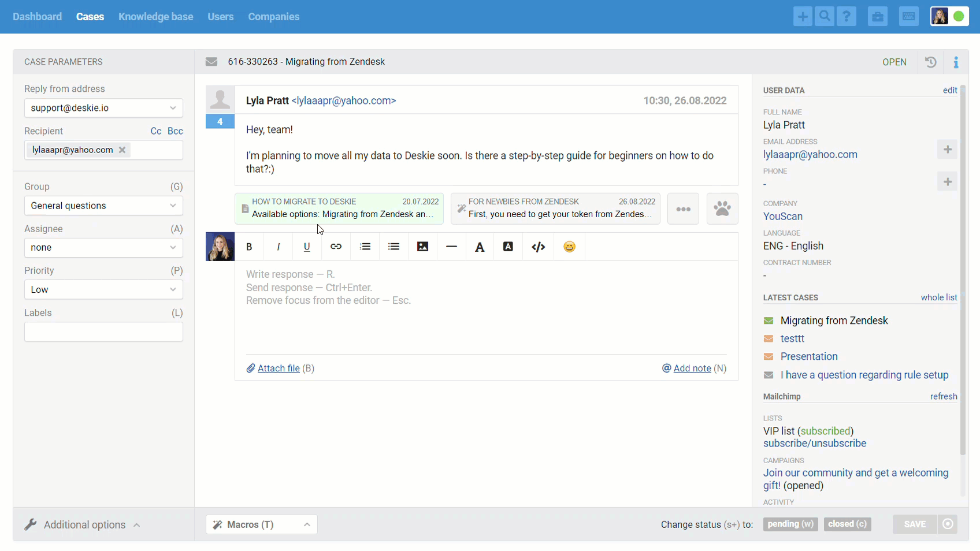Open Knowledge base tab

[156, 17]
